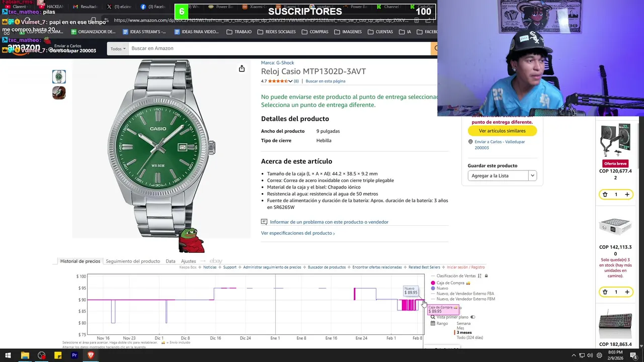Remove the white device cart item with trash
644x362 pixels.
coord(605,292)
